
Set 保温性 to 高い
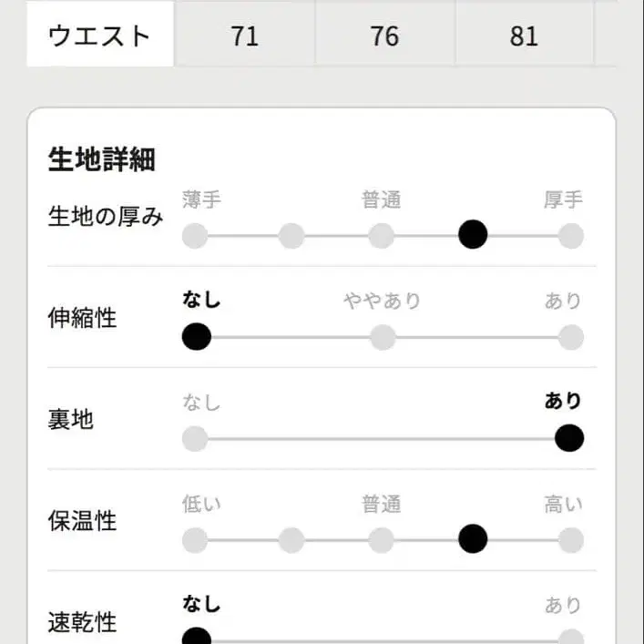pos(570,540)
